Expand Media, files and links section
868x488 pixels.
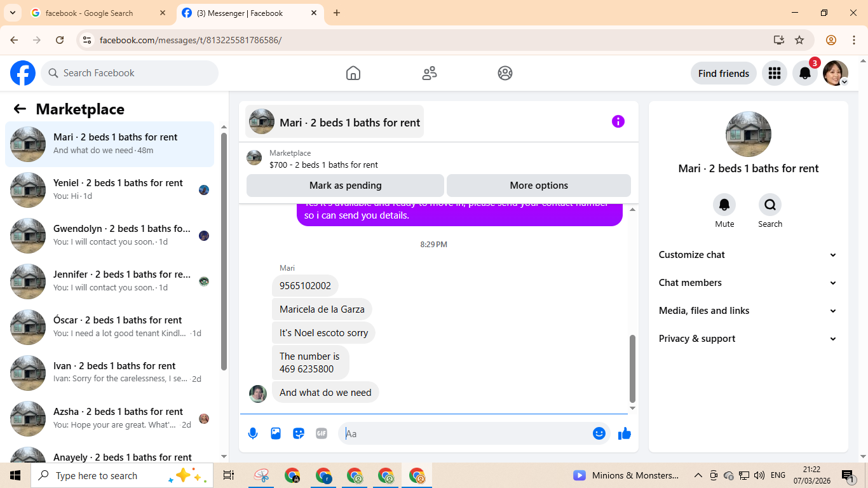(748, 311)
